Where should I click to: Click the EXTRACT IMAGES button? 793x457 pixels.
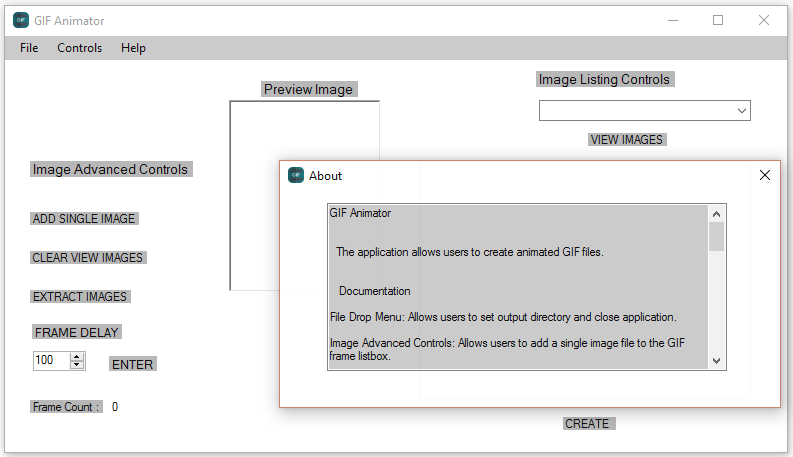click(80, 297)
